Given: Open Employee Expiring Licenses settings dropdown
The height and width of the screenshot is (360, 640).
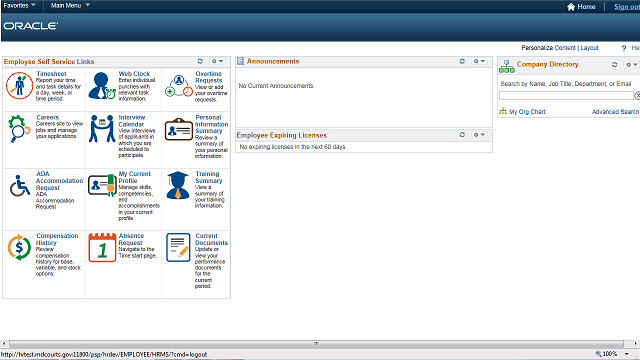Looking at the screenshot, I should [x=479, y=135].
